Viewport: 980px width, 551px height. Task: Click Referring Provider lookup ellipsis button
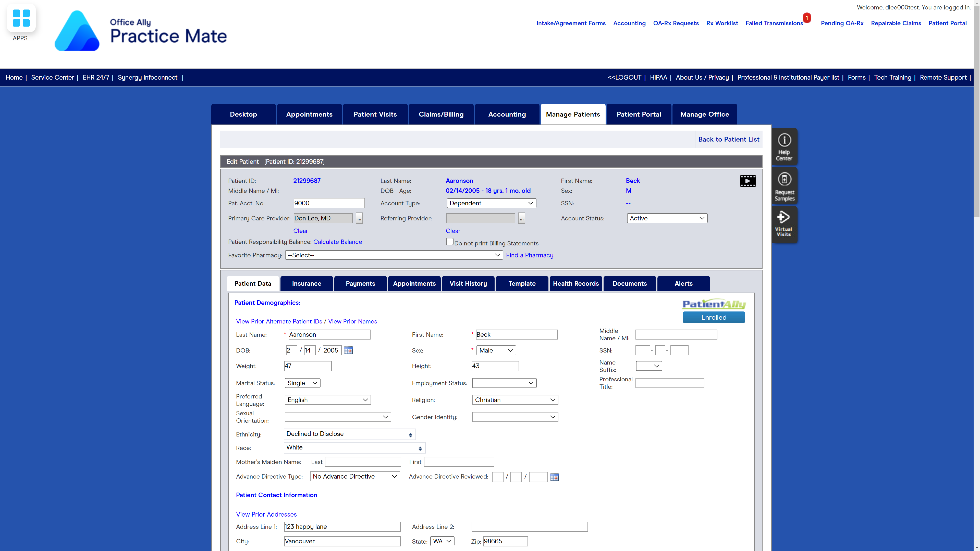point(522,218)
